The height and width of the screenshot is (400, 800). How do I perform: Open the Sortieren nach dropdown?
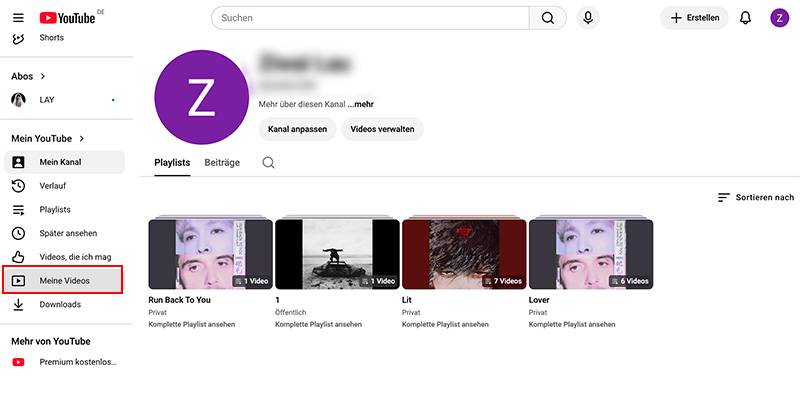point(756,197)
